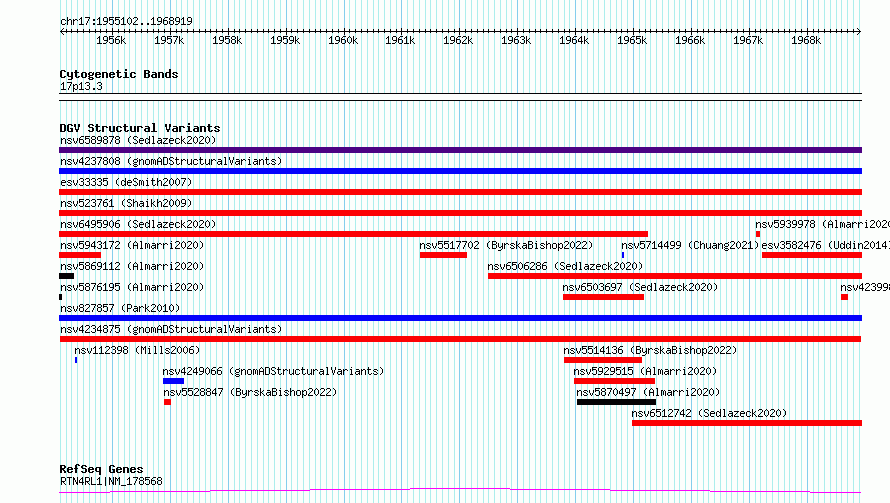Select variant nsv5939978 (Almarri2020) label
This screenshot has height=503, width=890.
(822, 224)
